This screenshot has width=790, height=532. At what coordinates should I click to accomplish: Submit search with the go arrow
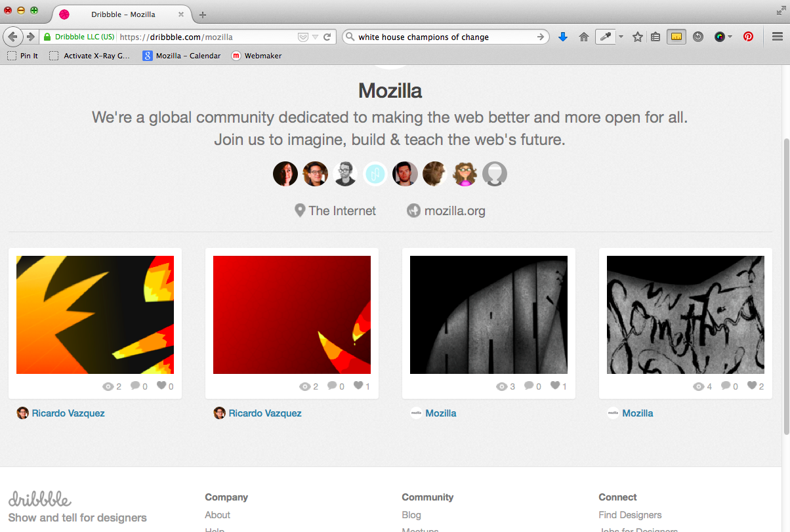pos(541,37)
